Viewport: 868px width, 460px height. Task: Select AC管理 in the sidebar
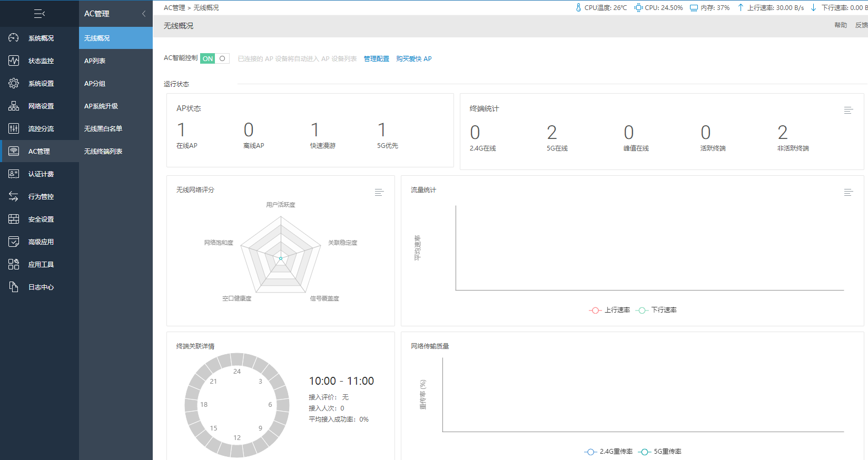click(40, 151)
